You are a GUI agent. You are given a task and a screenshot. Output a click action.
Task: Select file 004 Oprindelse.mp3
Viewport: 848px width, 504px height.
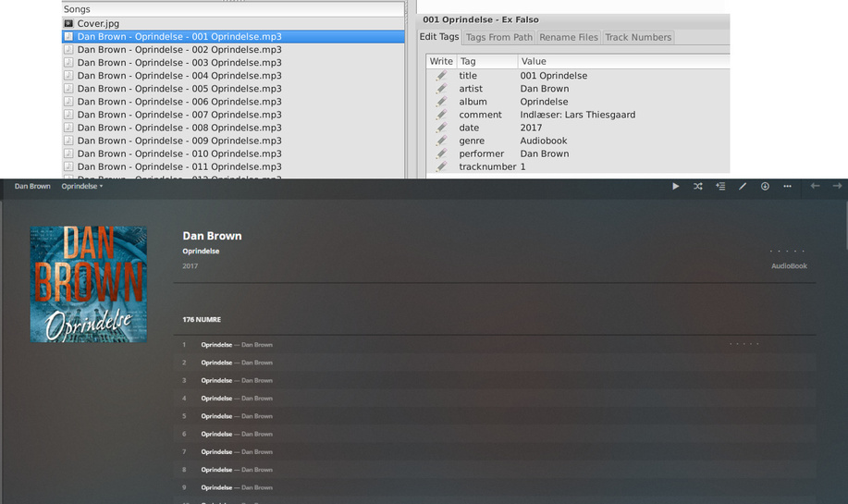233,76
